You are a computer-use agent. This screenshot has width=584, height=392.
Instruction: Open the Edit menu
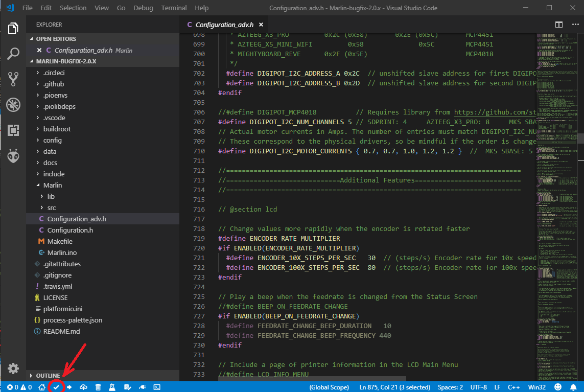pyautogui.click(x=46, y=8)
